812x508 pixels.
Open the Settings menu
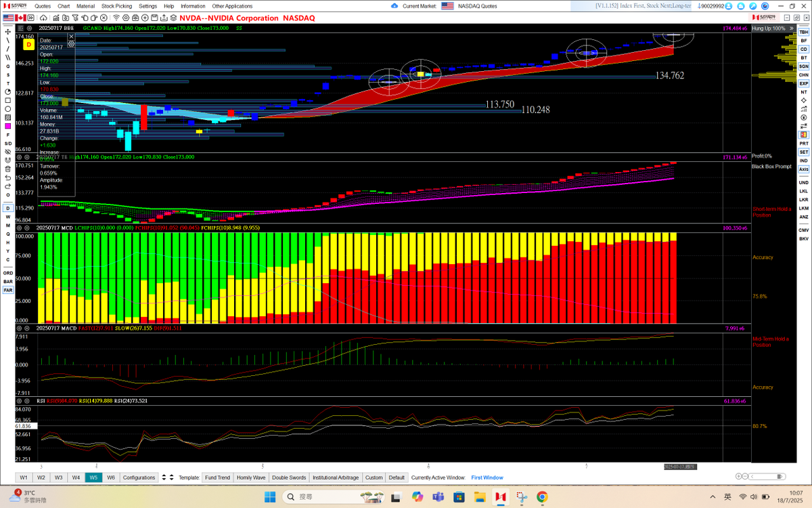click(x=148, y=6)
